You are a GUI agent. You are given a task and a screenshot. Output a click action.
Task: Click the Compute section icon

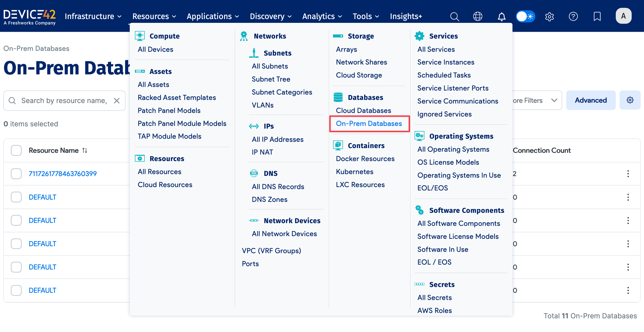coord(140,36)
